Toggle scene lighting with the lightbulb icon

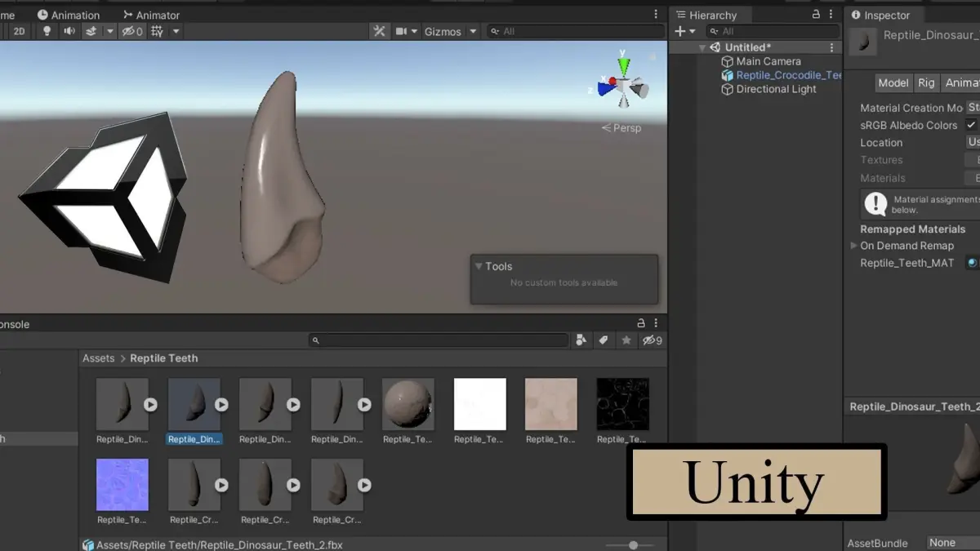click(x=47, y=31)
